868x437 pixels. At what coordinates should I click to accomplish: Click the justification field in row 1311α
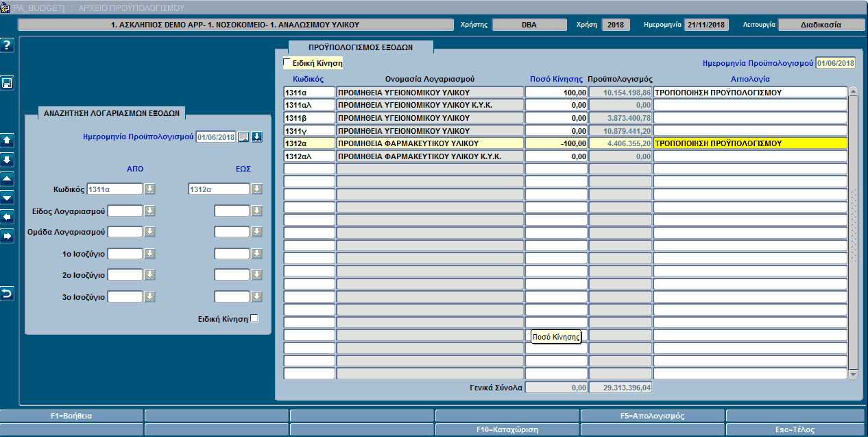tap(750, 93)
